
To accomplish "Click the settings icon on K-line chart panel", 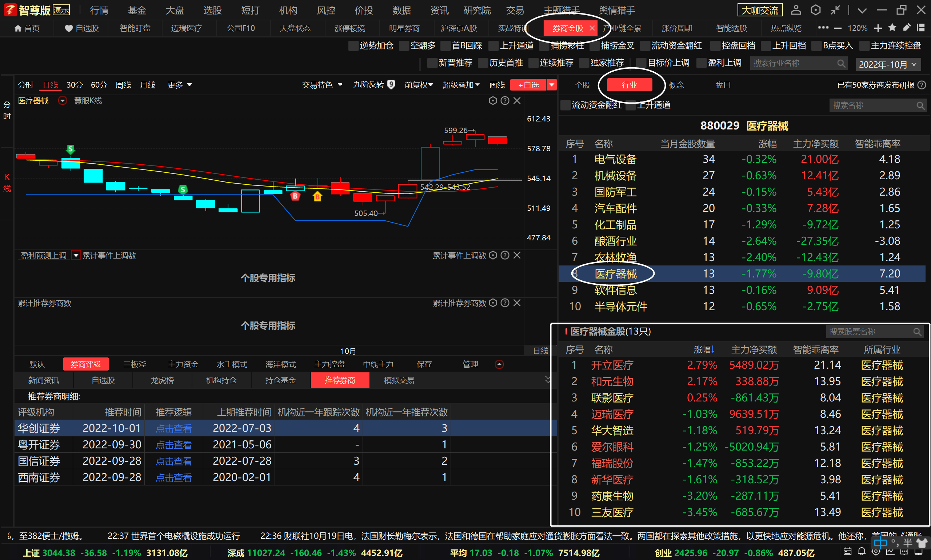I will (x=493, y=100).
